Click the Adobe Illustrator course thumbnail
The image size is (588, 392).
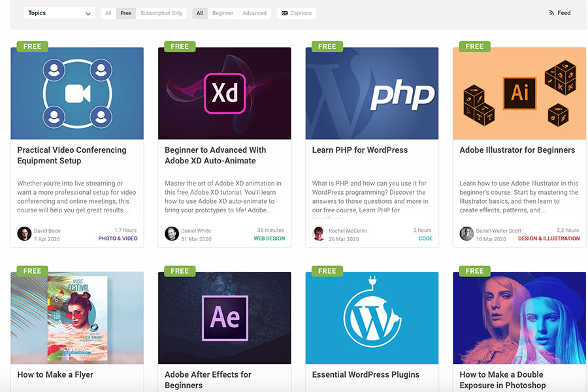pos(519,93)
